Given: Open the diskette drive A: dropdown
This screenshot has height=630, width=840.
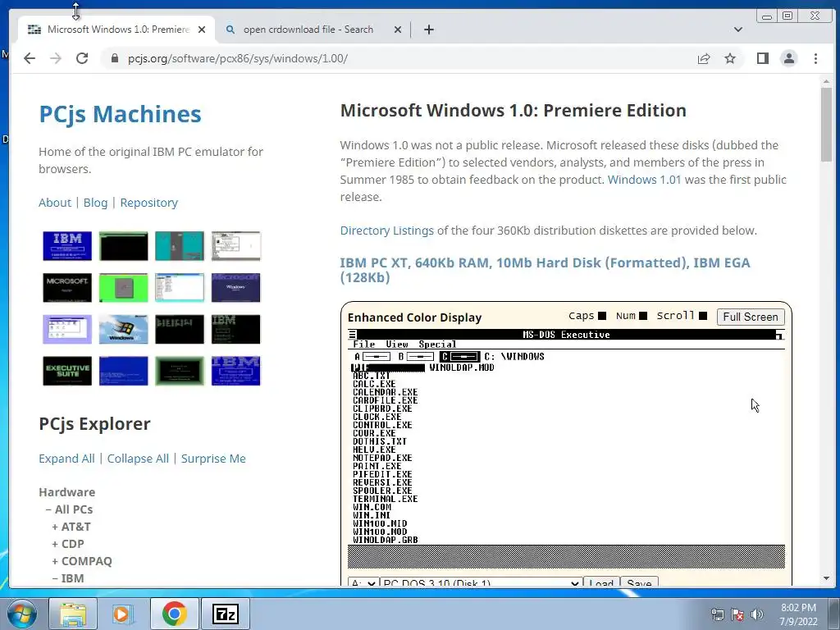Looking at the screenshot, I should click(363, 582).
